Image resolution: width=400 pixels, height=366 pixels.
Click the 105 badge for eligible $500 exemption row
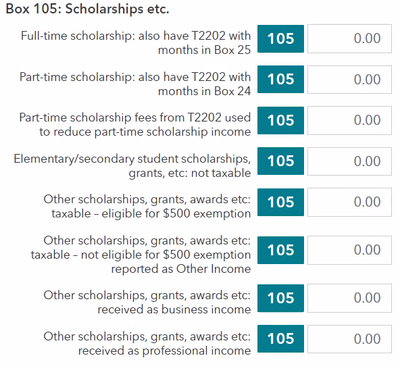pos(281,202)
